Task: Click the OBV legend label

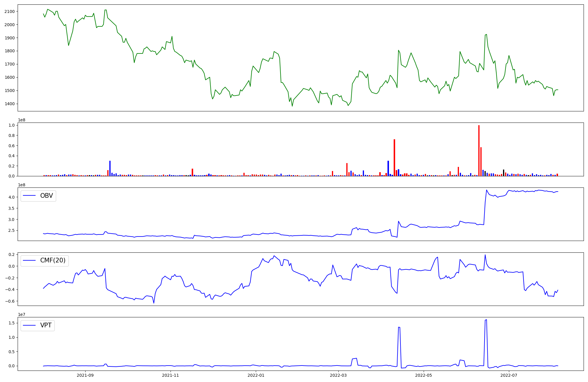Action: click(46, 196)
